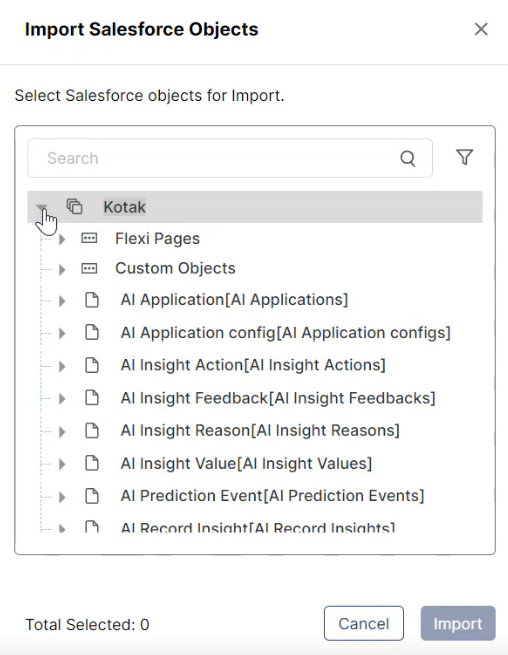Click the Kotak stacked-copies icon
Image resolution: width=508 pixels, height=655 pixels.
pos(75,206)
